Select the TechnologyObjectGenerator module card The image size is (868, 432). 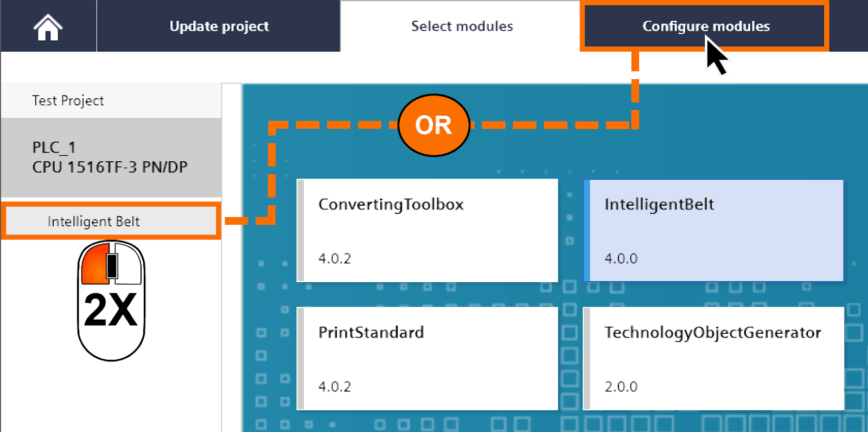click(x=713, y=358)
